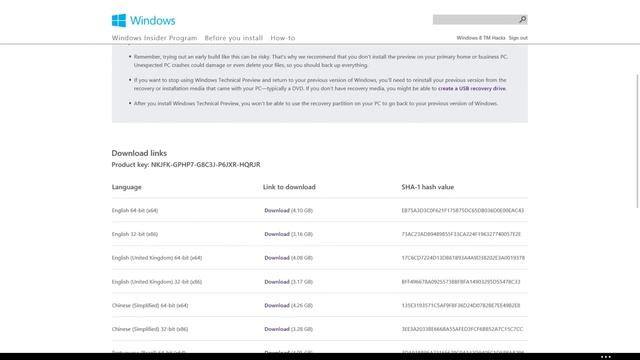
Task: Open How-to menu item
Action: [282, 38]
